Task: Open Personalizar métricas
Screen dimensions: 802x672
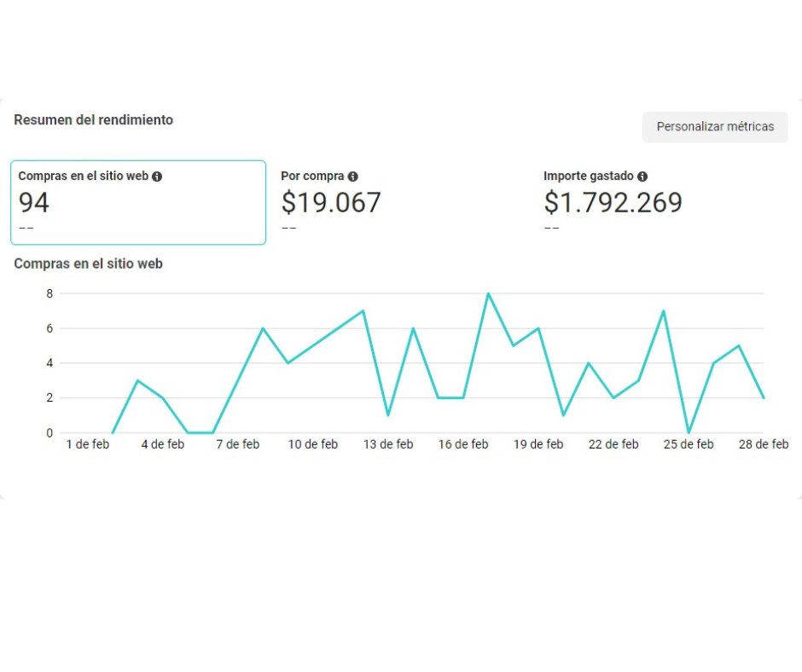Action: (715, 127)
